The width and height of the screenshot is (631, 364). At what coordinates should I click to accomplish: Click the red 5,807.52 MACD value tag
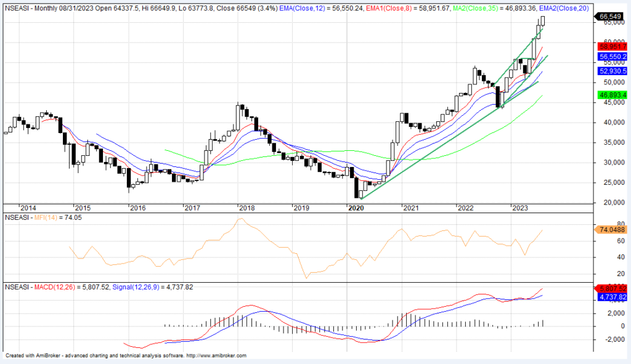tap(611, 288)
